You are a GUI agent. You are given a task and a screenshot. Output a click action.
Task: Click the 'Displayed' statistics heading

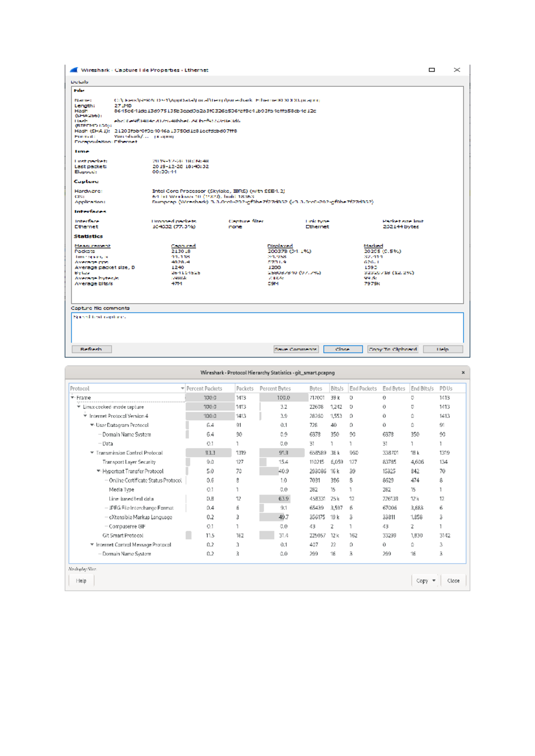point(280,246)
